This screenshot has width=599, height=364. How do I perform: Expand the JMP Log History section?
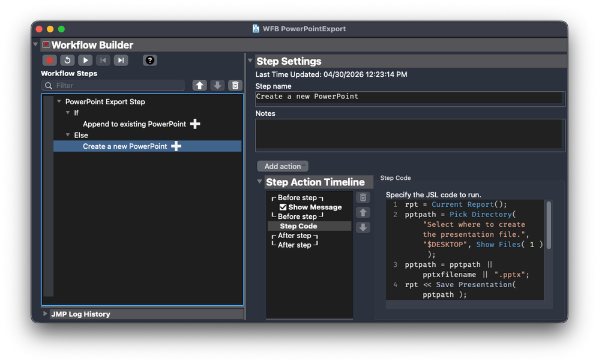(x=45, y=314)
